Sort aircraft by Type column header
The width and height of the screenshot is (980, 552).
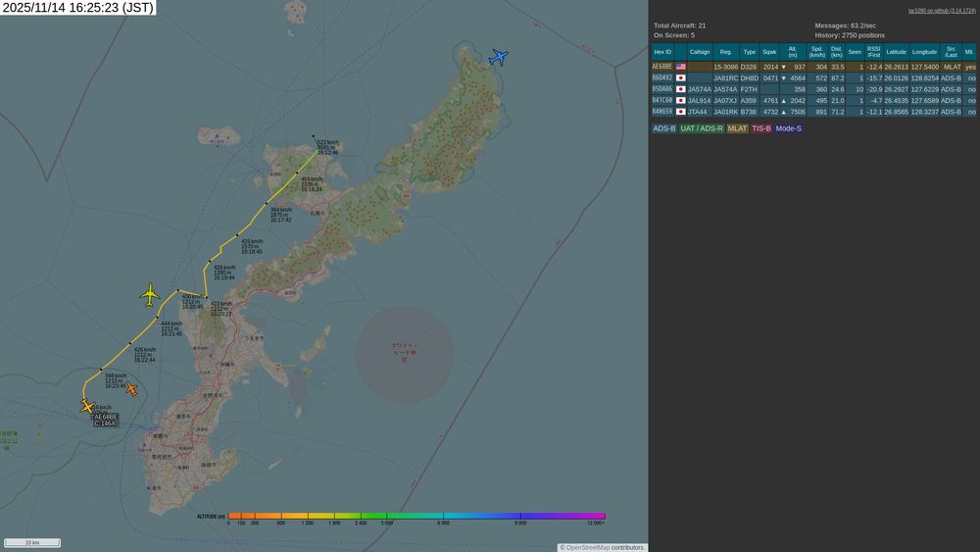[750, 52]
